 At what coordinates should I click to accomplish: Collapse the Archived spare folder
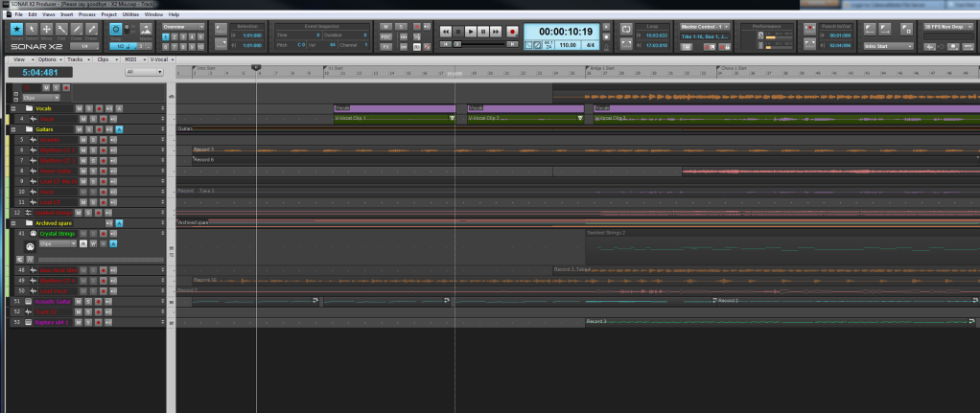(x=13, y=222)
